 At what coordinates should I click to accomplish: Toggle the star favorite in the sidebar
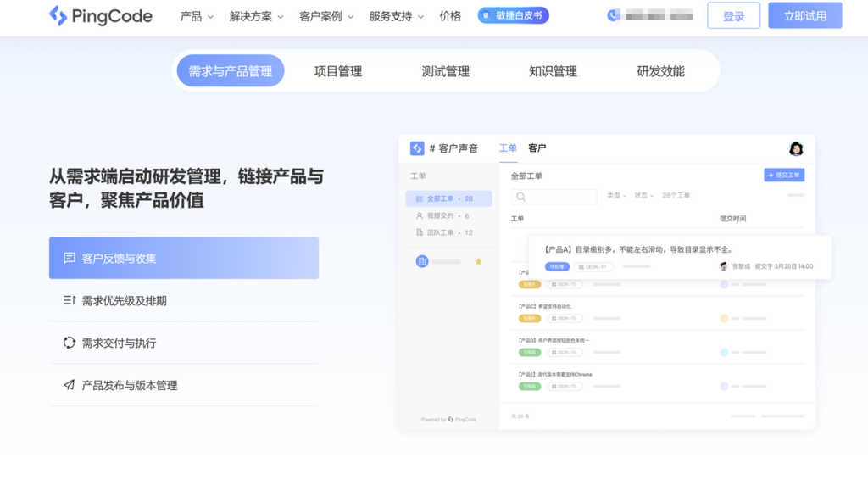tap(479, 262)
